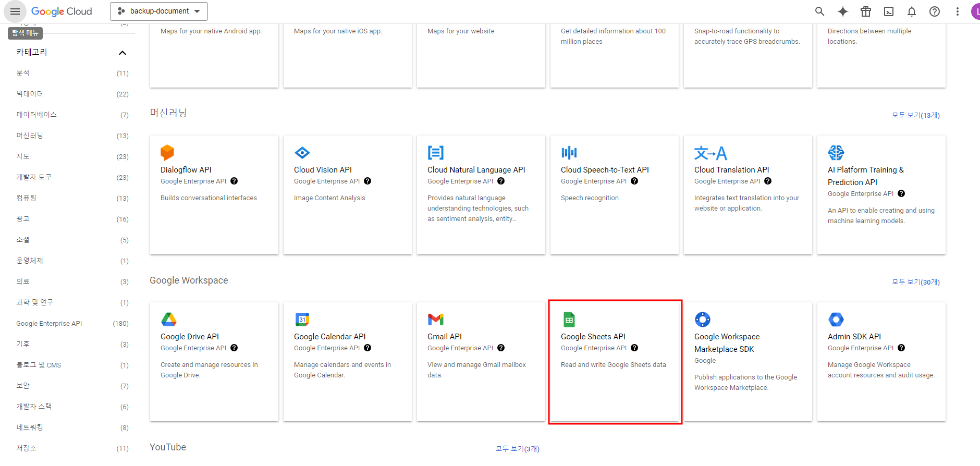Filter by 블로그 및 CMS category
The height and width of the screenshot is (466, 980).
(x=72, y=365)
